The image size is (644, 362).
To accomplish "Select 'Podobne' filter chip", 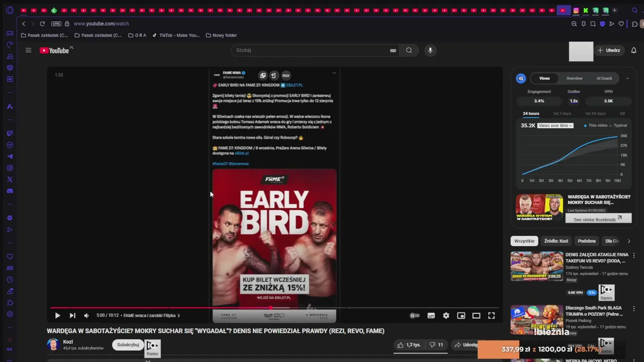I will (587, 241).
